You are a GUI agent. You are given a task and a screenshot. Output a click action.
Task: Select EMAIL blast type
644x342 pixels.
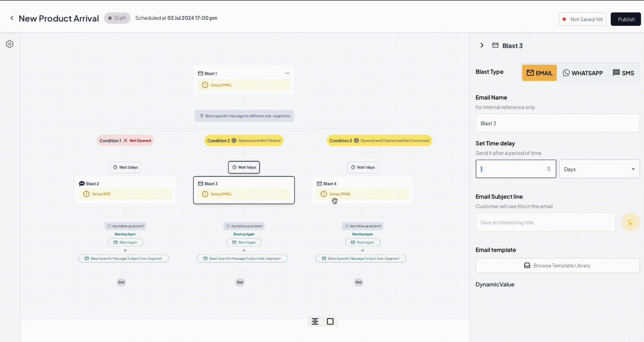pos(539,73)
